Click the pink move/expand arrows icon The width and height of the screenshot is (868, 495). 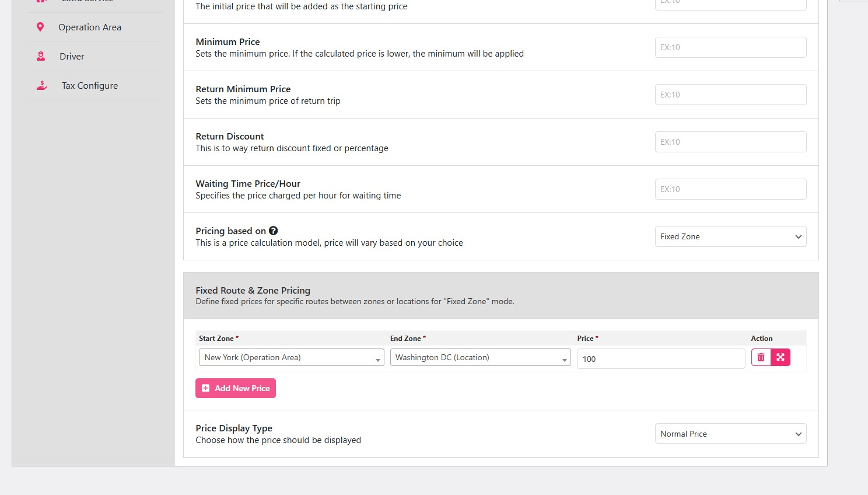click(780, 357)
